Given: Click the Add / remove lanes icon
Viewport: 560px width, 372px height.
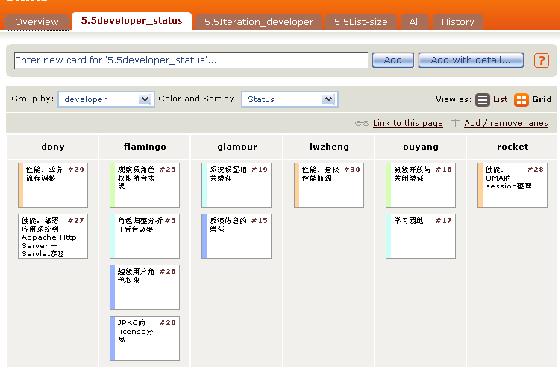Looking at the screenshot, I should tap(455, 122).
